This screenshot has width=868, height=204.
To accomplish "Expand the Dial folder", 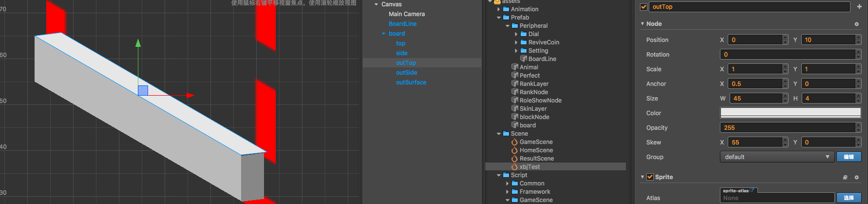I will coord(516,34).
